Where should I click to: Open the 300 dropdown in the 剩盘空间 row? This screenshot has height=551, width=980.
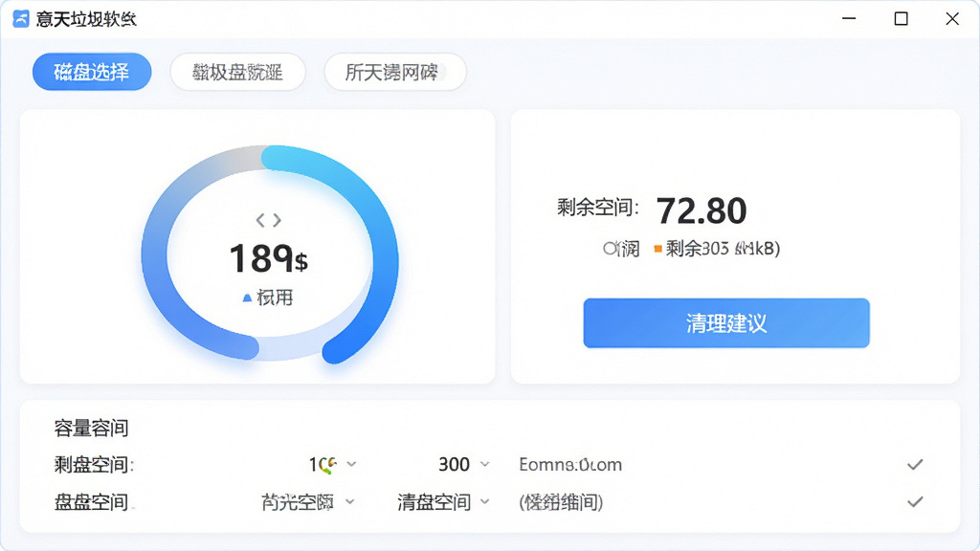tap(464, 464)
